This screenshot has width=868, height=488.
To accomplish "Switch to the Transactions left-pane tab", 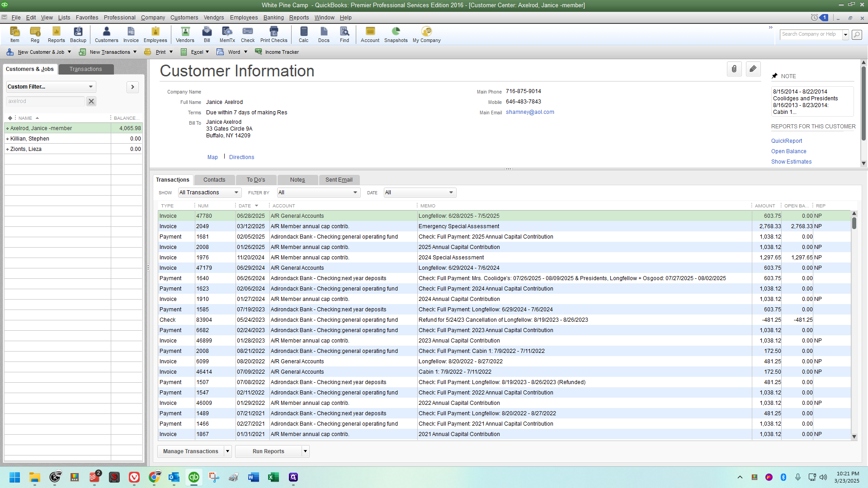I will [x=86, y=69].
